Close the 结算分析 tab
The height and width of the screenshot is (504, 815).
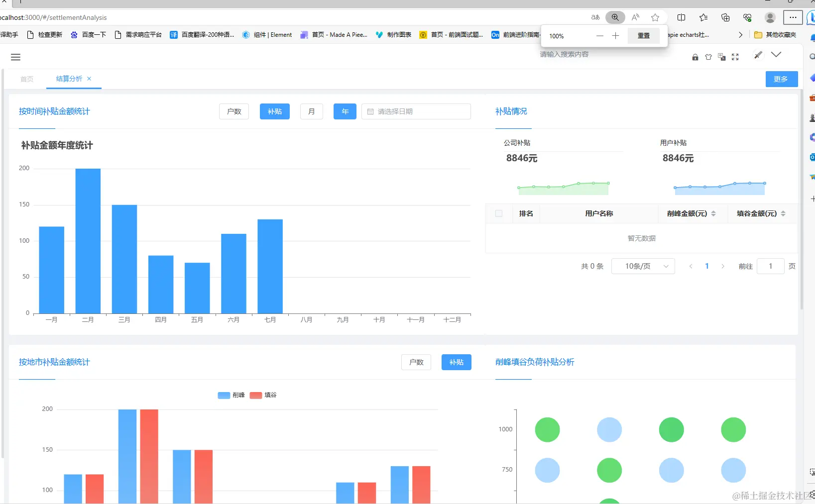(x=89, y=79)
